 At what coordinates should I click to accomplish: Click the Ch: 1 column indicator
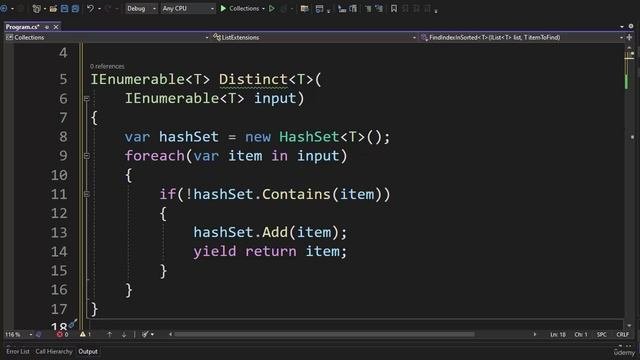click(x=580, y=334)
